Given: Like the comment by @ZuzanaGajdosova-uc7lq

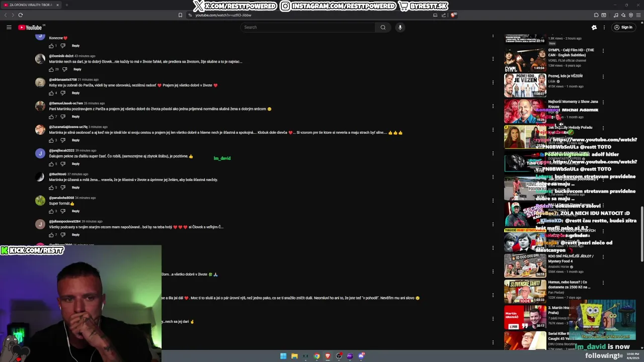Looking at the screenshot, I should coord(51,140).
